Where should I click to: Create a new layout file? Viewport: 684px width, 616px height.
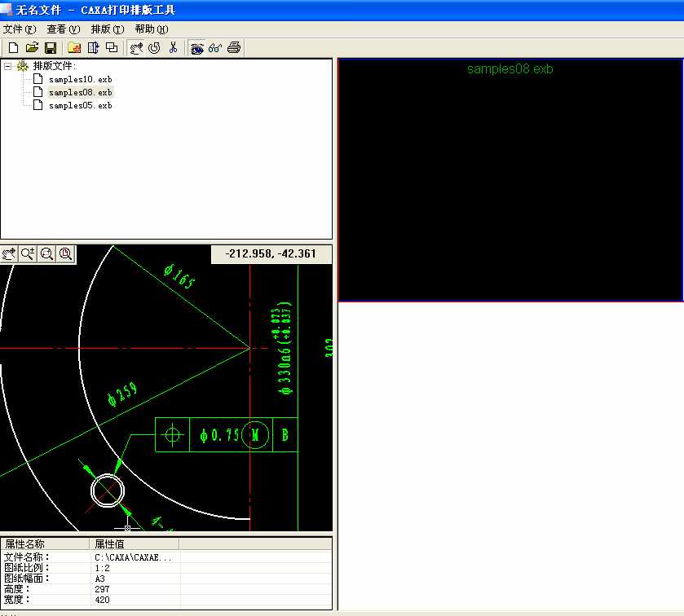(14, 47)
